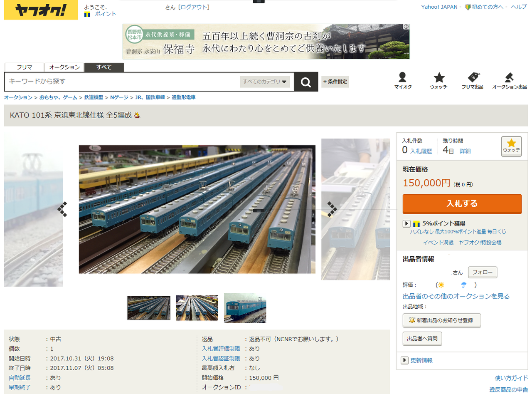Click 自動延長 link
The width and height of the screenshot is (532, 394).
(x=20, y=378)
